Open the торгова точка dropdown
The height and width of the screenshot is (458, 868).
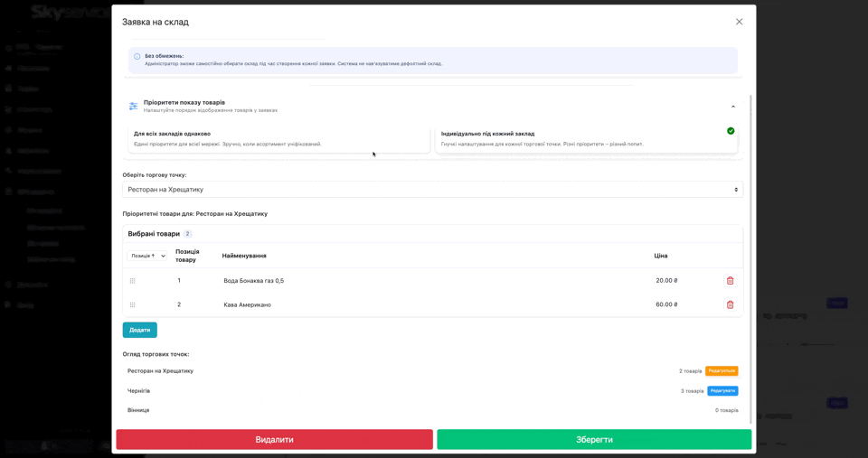click(x=432, y=190)
